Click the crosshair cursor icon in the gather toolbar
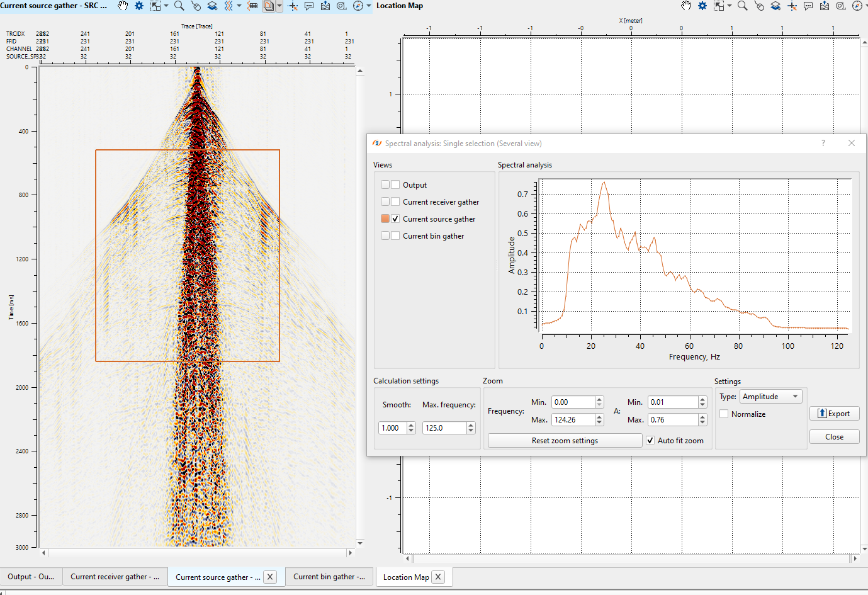This screenshot has height=595, width=868. 293,6
